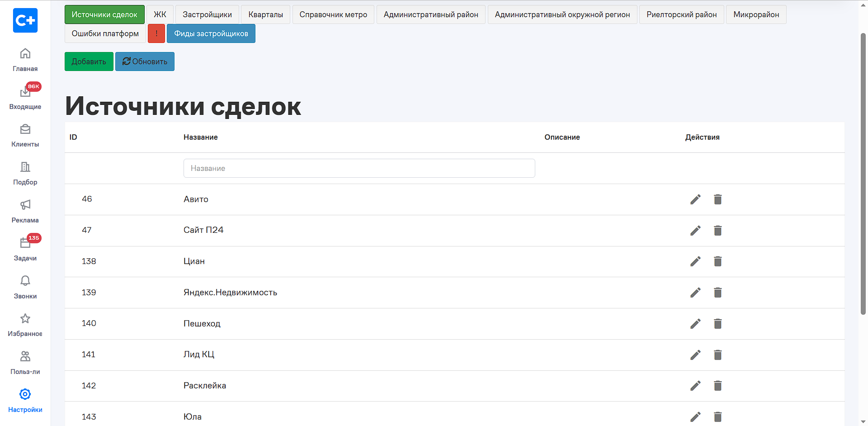Click the ID column header
The image size is (868, 426).
point(73,137)
